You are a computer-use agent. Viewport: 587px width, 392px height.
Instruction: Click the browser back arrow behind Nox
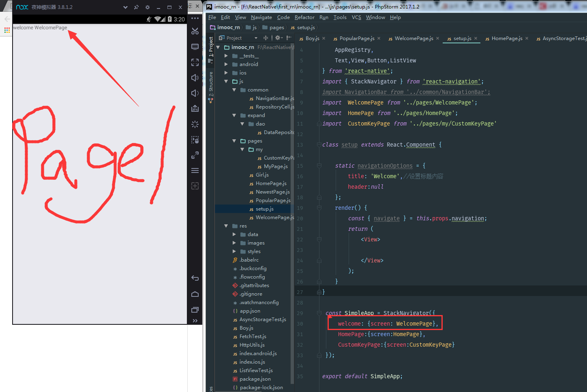click(x=7, y=19)
